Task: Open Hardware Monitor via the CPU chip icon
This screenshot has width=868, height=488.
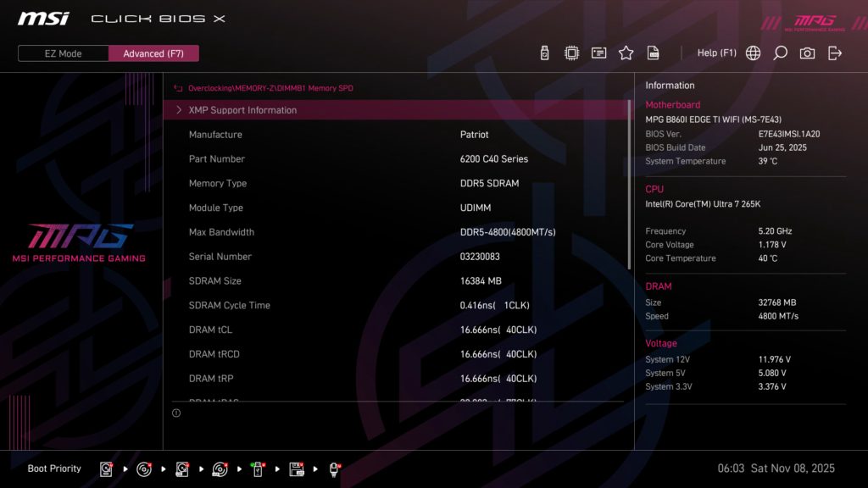Action: click(x=570, y=52)
